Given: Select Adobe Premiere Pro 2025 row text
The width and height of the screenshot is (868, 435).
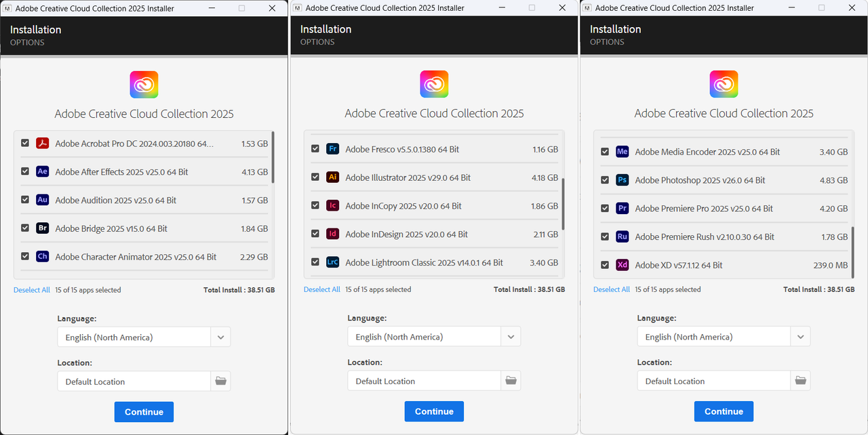Looking at the screenshot, I should coord(704,209).
